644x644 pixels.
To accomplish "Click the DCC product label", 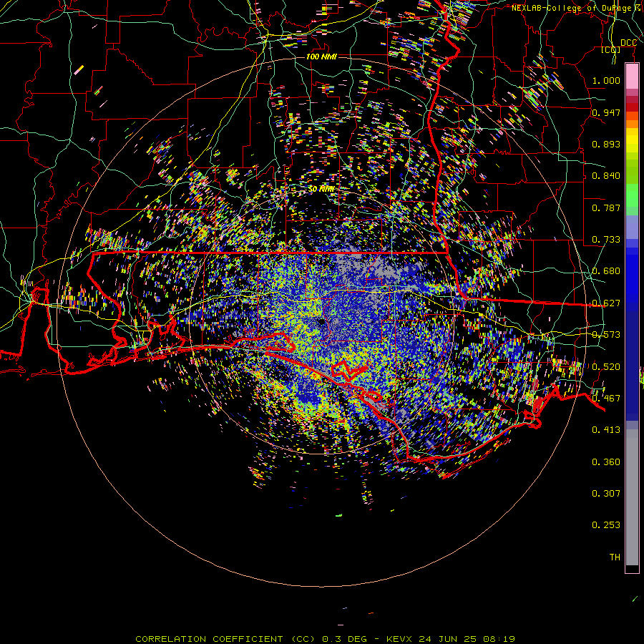I will pyautogui.click(x=628, y=43).
